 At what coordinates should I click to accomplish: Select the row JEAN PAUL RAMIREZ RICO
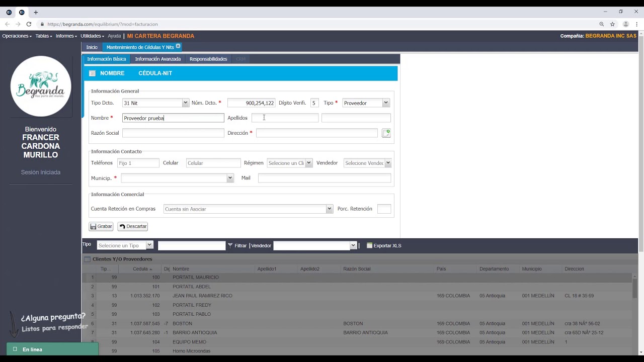[x=357, y=296]
